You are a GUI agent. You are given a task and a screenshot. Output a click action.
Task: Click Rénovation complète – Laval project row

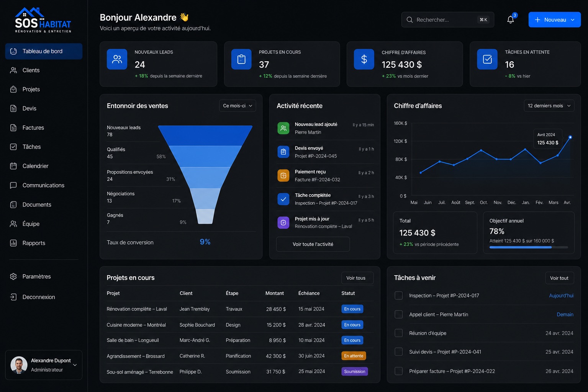point(240,309)
